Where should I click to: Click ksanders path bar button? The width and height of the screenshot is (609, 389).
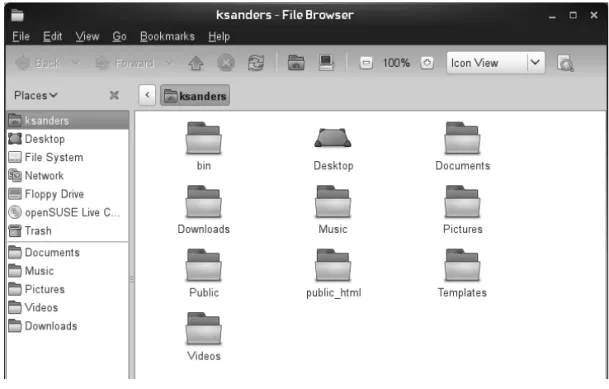pos(195,96)
